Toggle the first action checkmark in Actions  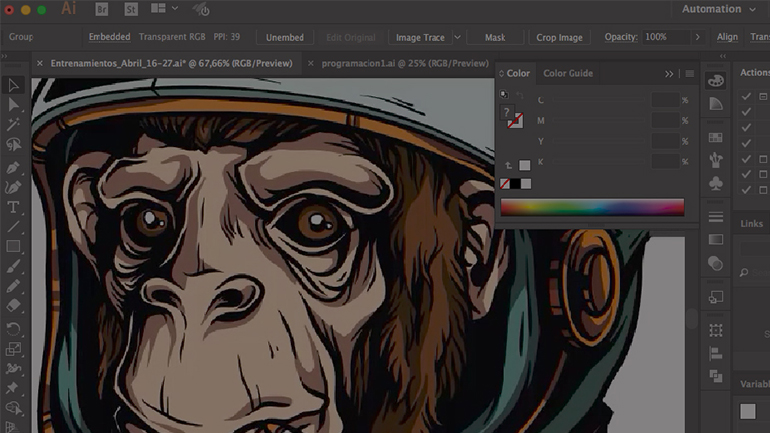(x=746, y=96)
